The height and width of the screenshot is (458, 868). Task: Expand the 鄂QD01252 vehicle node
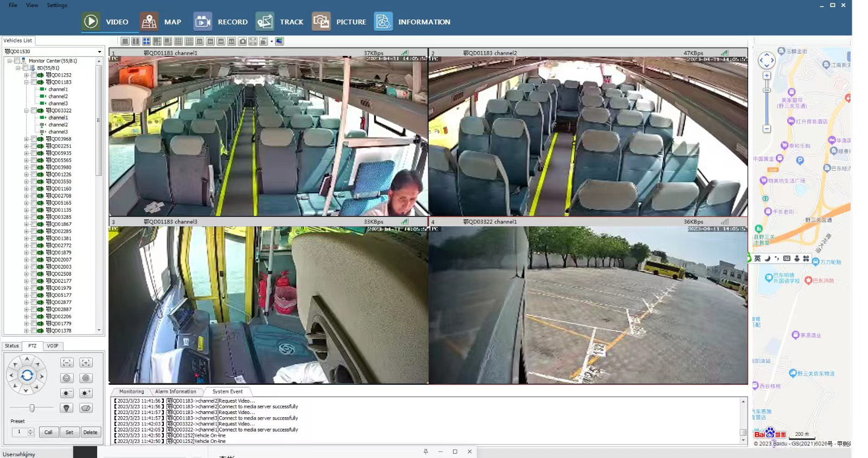click(x=26, y=75)
